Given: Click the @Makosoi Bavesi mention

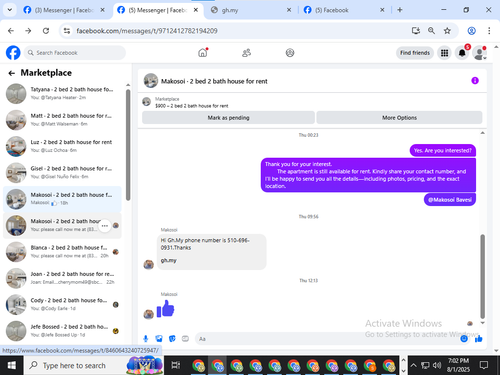Looking at the screenshot, I should [x=450, y=200].
